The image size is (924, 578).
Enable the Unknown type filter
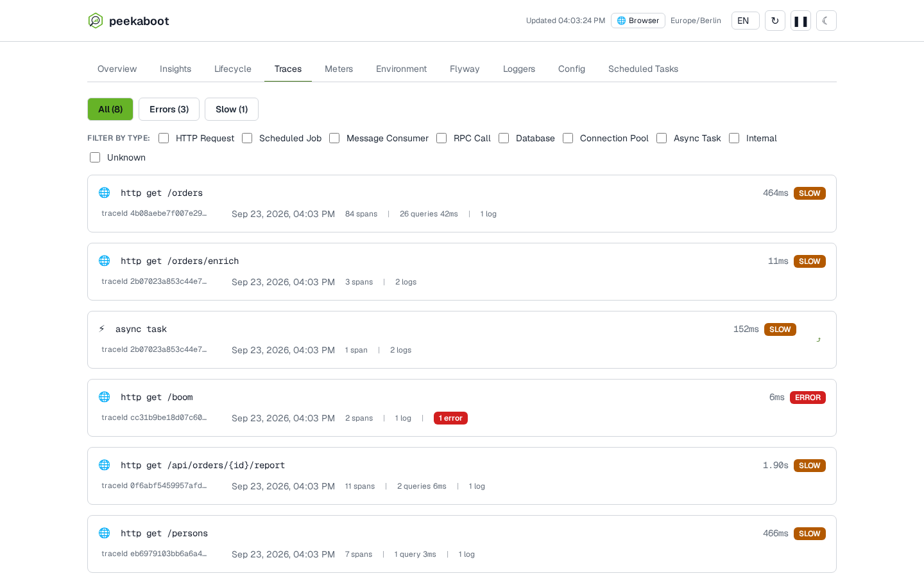click(x=95, y=157)
